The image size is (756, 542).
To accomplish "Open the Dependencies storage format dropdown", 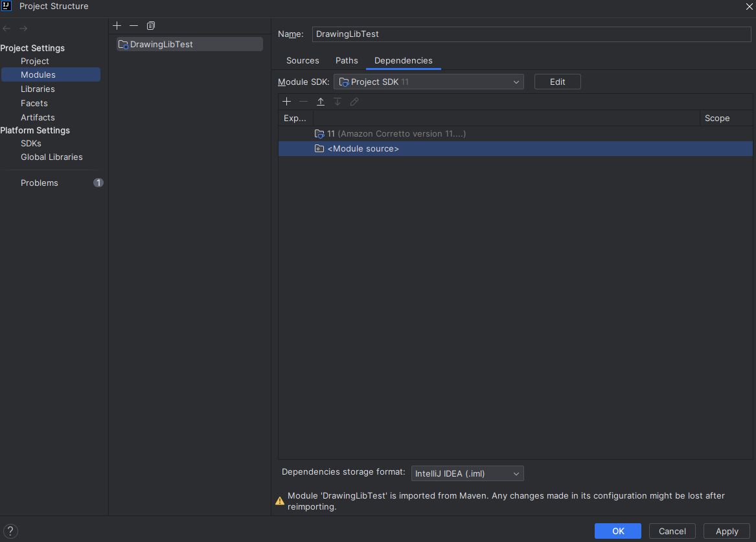I will click(x=467, y=473).
